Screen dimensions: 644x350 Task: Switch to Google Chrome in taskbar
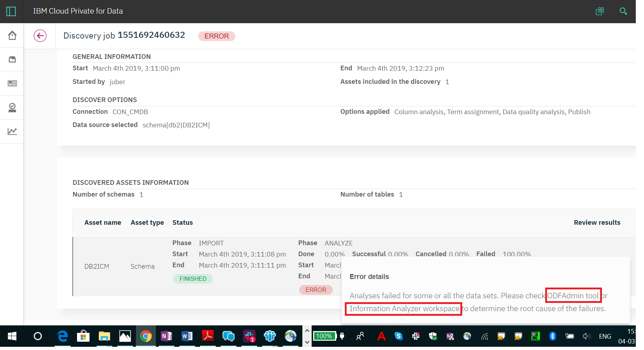click(x=146, y=336)
